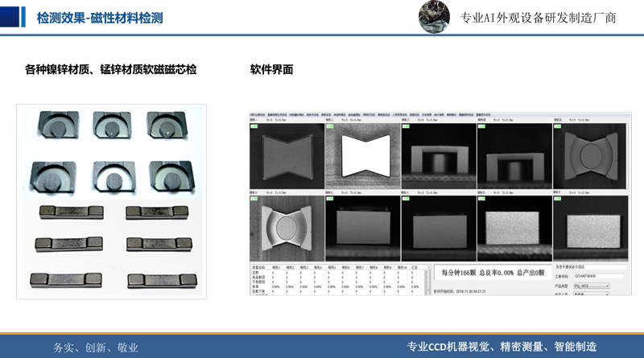Open the 相机一 view with dark bow-tie part
The width and height of the screenshot is (644, 358).
[x=287, y=155]
